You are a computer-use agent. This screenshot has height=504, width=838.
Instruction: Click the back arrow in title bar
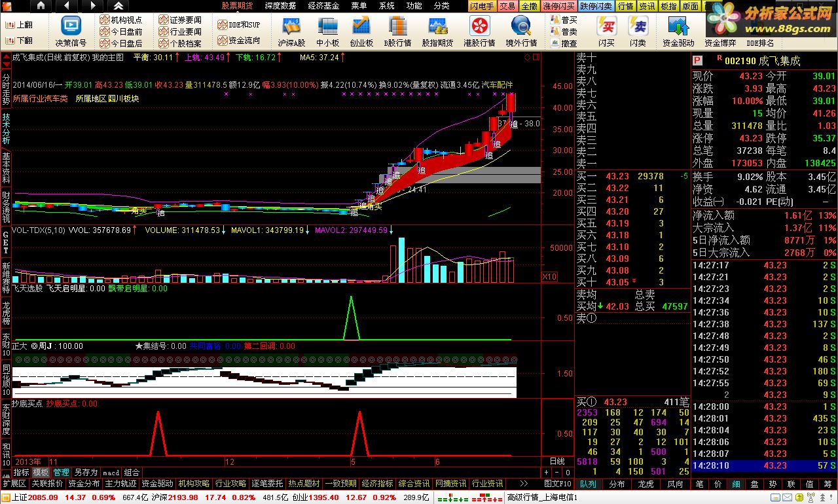pyautogui.click(x=66, y=6)
